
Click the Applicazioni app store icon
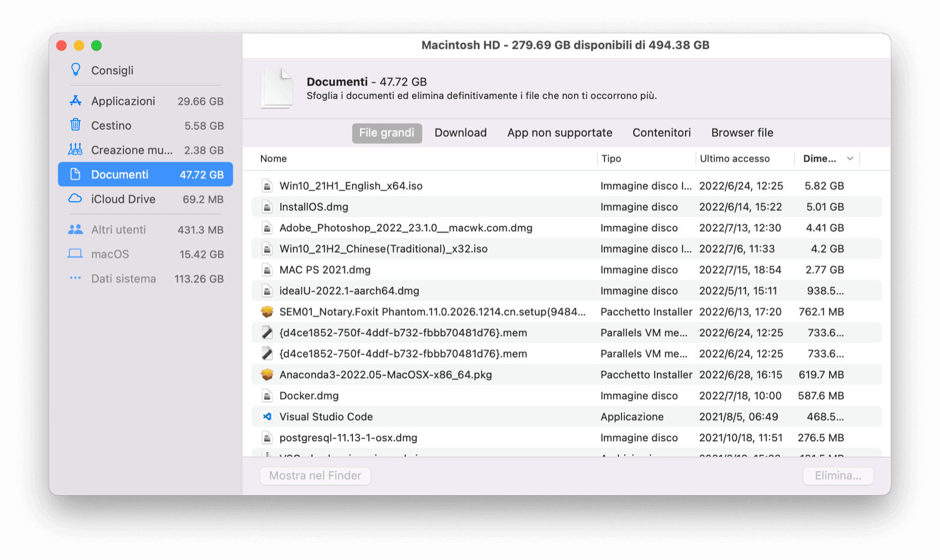(x=75, y=100)
